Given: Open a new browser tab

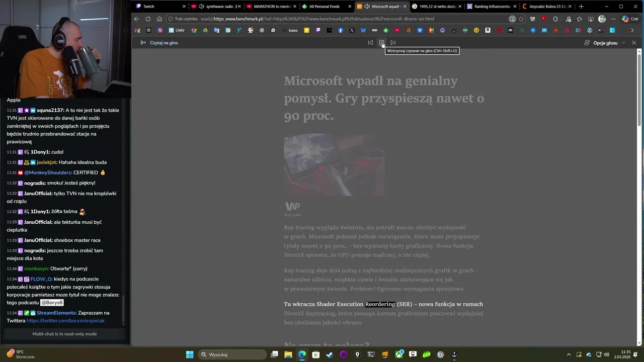Looking at the screenshot, I should (x=581, y=7).
